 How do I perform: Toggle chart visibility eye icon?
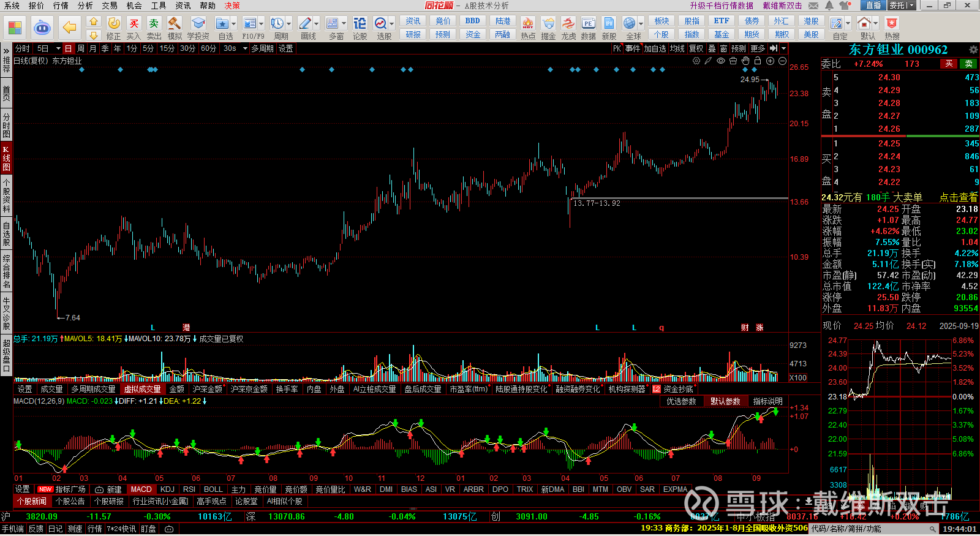[x=721, y=61]
